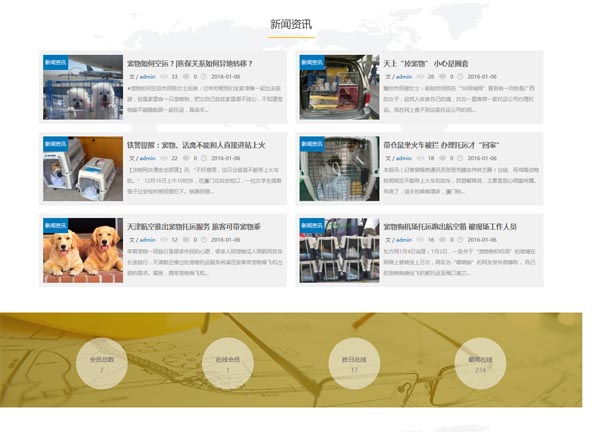The height and width of the screenshot is (432, 600).
Task: Click the comment icon on the 带仓鼠坐火车被拦 article
Action: 445,158
